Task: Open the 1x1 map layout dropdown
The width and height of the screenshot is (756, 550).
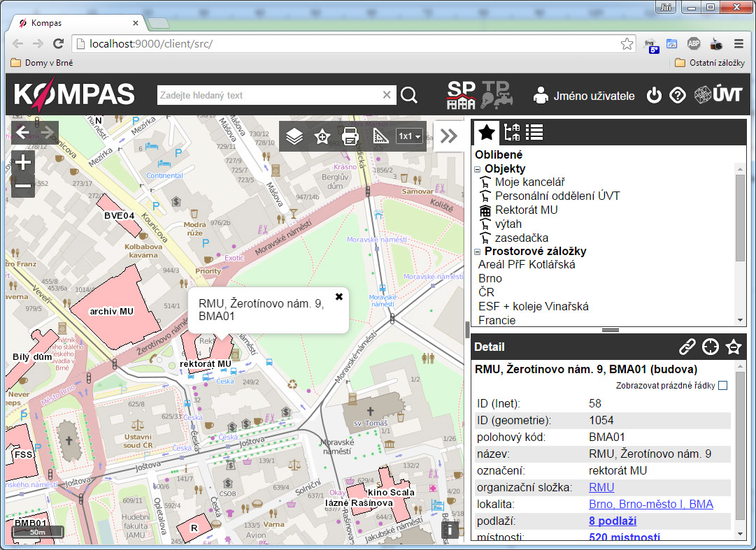Action: (410, 136)
